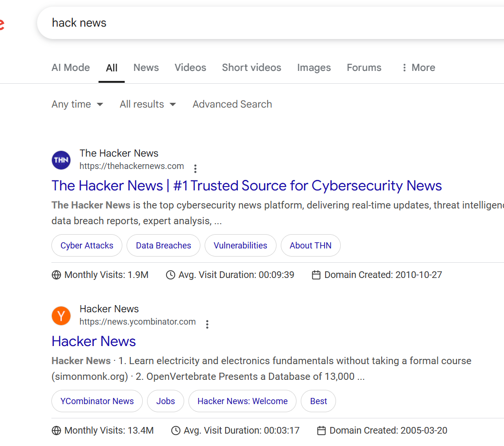Click the snippet starting 'The Hacker News is the top'

278,213
